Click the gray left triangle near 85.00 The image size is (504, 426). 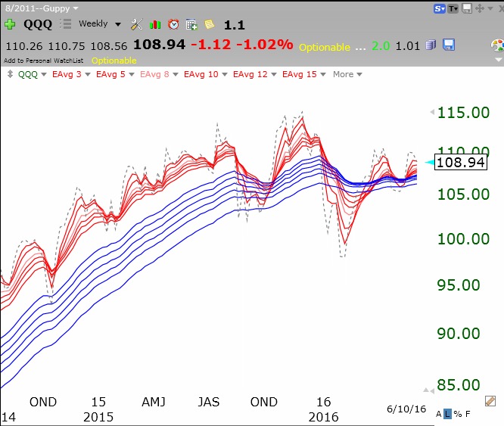pos(432,391)
